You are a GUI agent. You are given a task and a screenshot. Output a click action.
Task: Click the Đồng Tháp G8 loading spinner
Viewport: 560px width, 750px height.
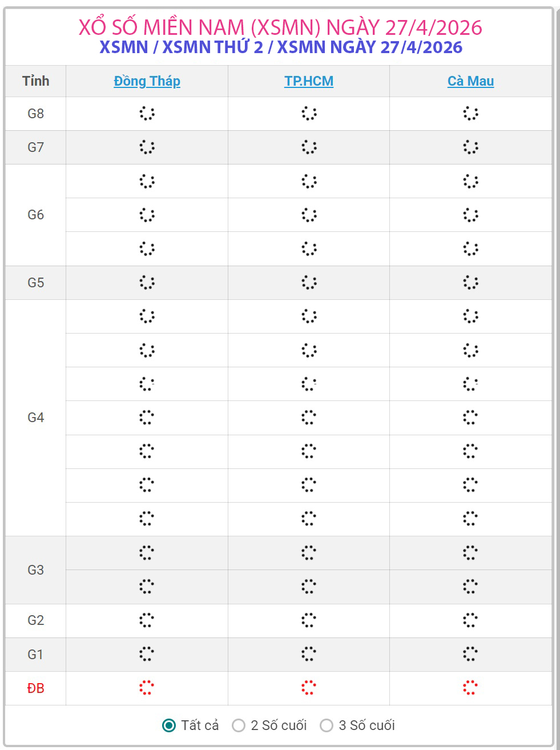click(x=147, y=114)
